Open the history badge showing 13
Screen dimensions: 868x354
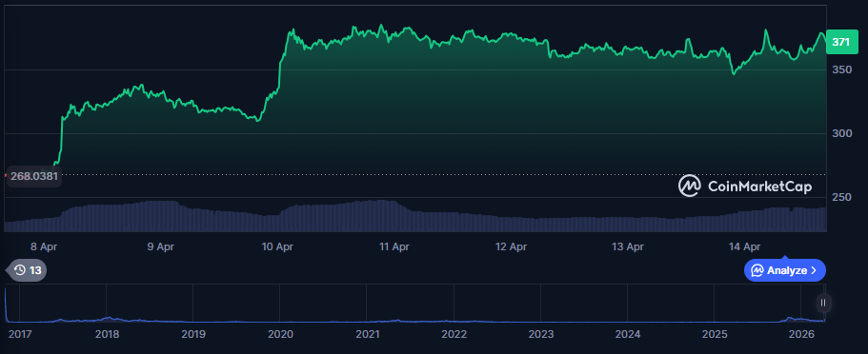click(28, 270)
